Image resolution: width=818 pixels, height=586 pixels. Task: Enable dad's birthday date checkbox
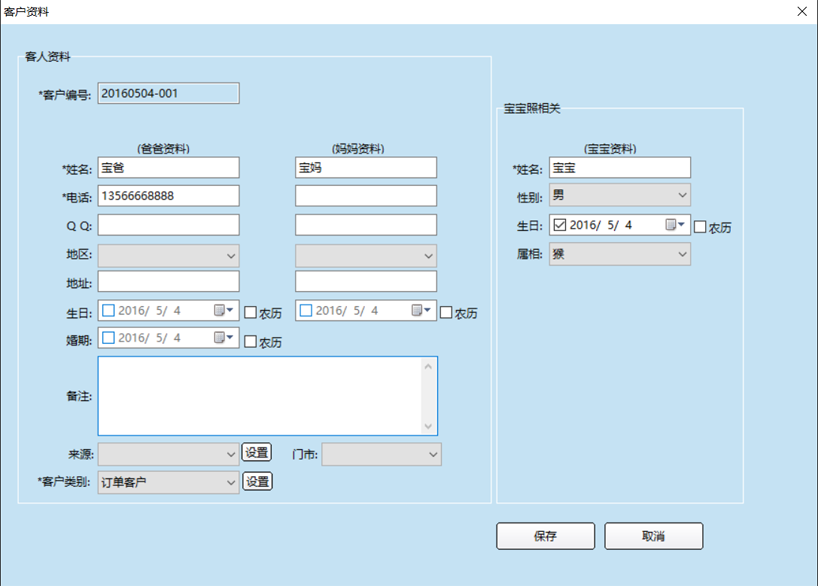(108, 311)
